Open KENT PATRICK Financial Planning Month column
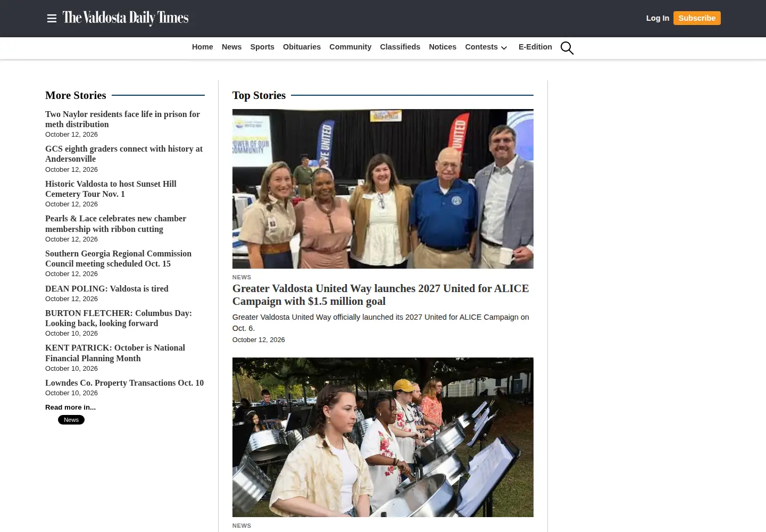 pyautogui.click(x=115, y=353)
